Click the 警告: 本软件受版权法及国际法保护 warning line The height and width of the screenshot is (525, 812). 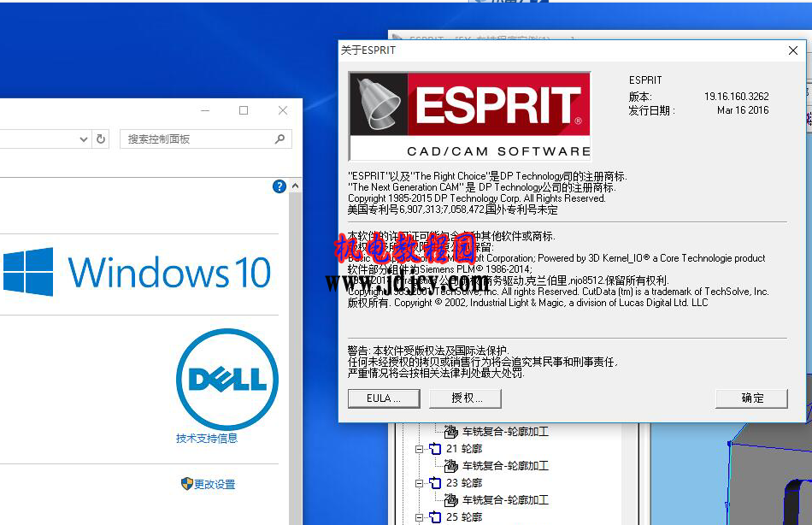click(x=428, y=351)
